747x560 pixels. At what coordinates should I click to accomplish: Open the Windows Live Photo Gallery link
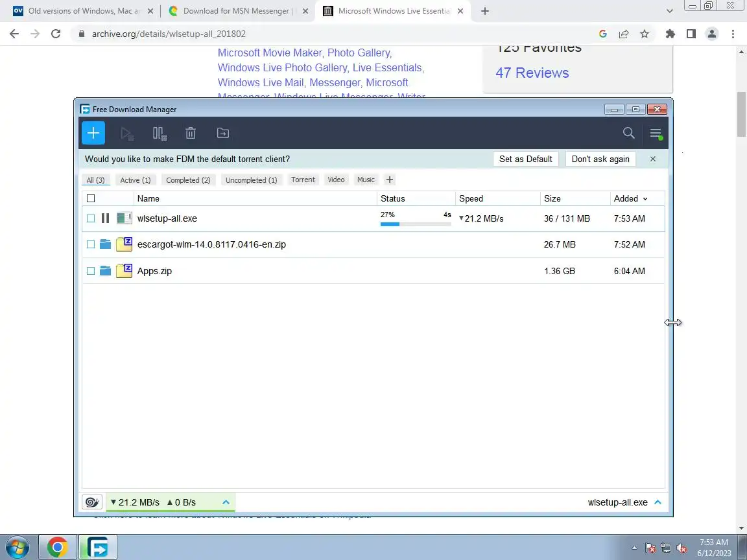tap(283, 67)
